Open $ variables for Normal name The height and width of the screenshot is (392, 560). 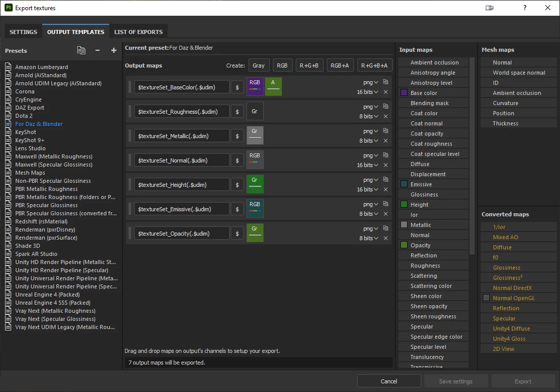237,160
